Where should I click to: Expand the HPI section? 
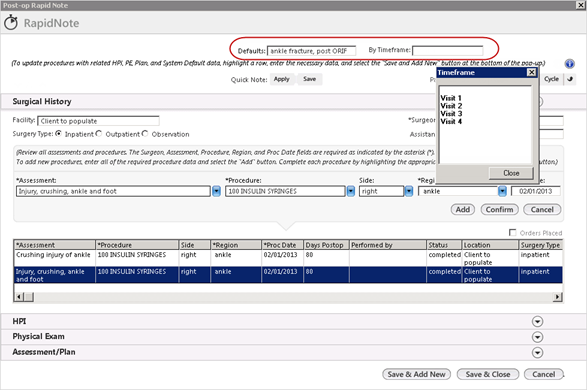(537, 322)
